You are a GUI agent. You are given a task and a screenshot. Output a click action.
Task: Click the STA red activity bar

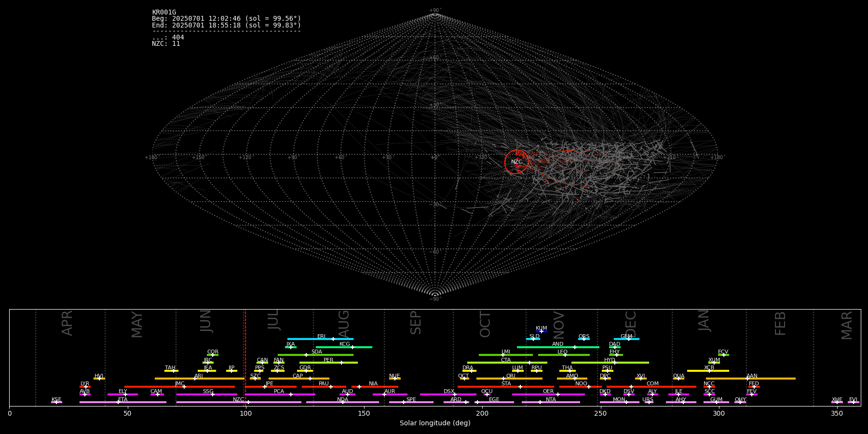506,387
